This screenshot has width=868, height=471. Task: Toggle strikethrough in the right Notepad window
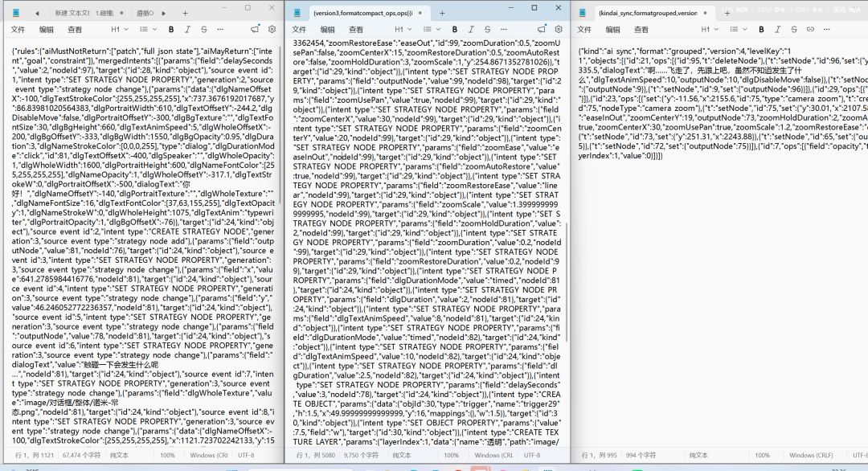(794, 29)
